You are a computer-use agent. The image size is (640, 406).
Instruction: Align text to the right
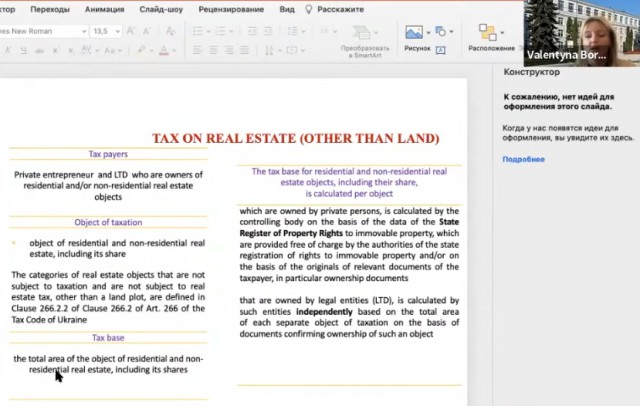(x=229, y=50)
